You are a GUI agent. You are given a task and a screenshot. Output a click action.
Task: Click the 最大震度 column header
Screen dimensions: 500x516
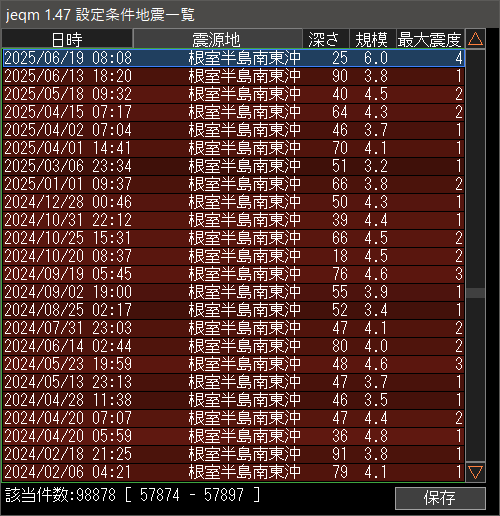point(430,39)
